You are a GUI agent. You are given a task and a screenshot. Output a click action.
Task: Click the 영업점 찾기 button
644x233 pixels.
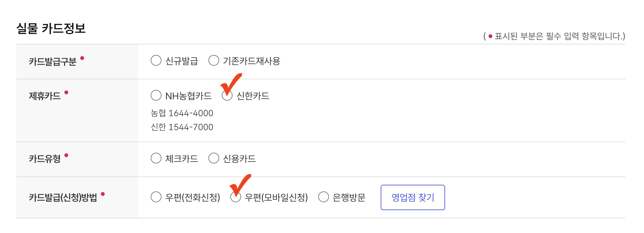[412, 197]
